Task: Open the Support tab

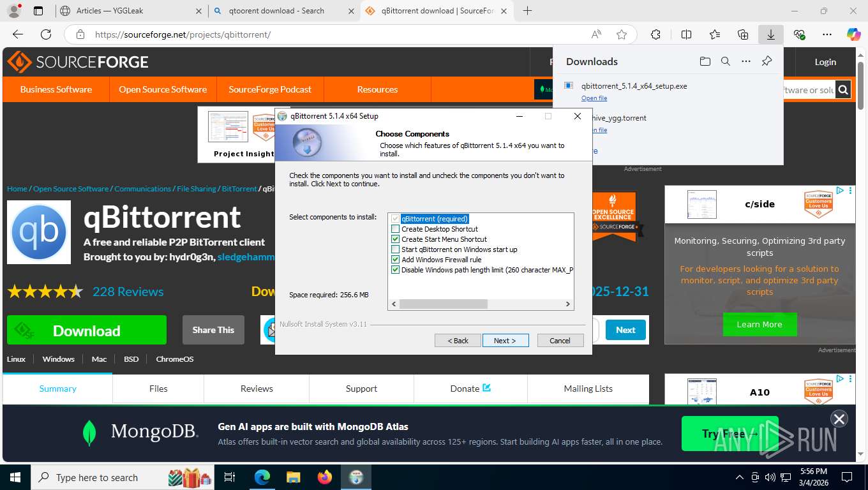Action: 361,389
